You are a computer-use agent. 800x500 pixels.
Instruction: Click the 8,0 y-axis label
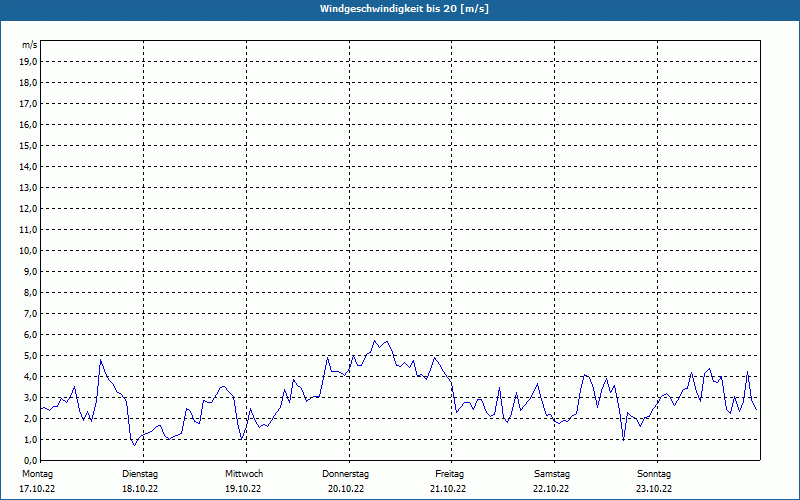(30, 292)
